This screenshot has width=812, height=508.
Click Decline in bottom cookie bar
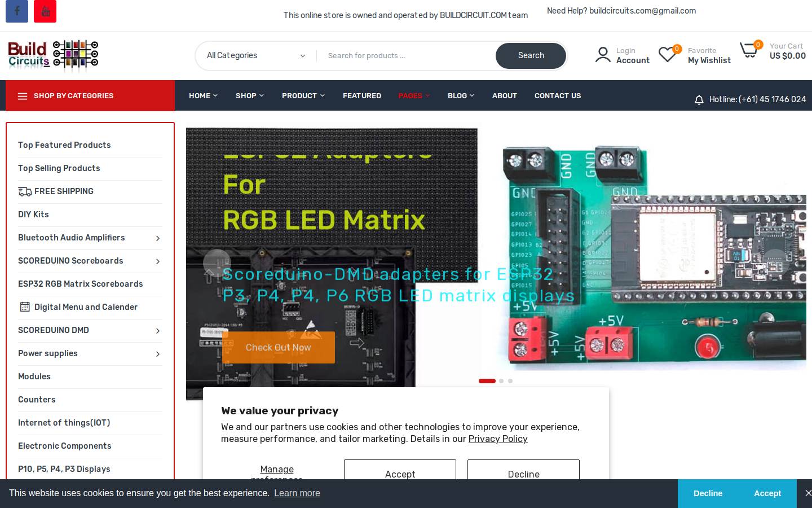[708, 493]
